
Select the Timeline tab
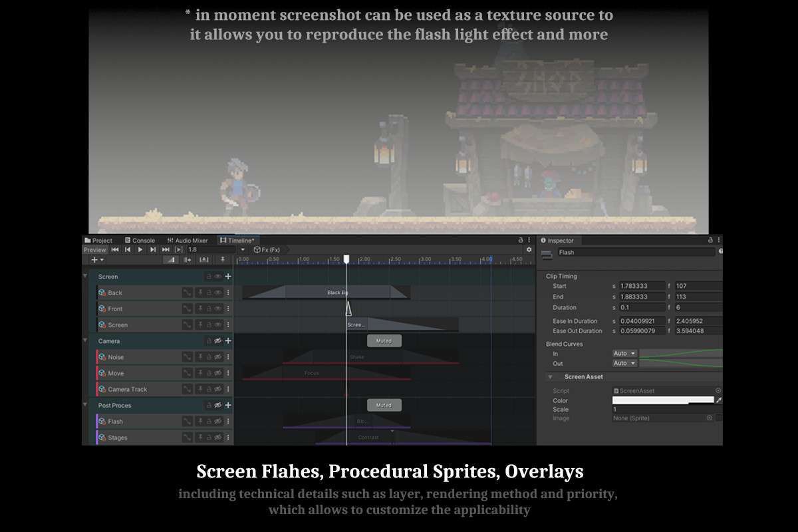(237, 240)
